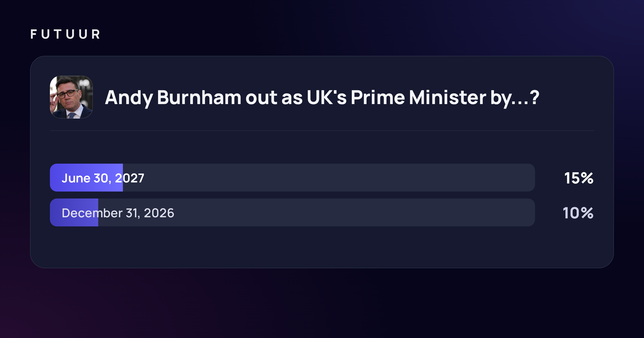The height and width of the screenshot is (338, 644).
Task: Click the unfilled part of the December 31, 2026 bar
Action: 317,212
